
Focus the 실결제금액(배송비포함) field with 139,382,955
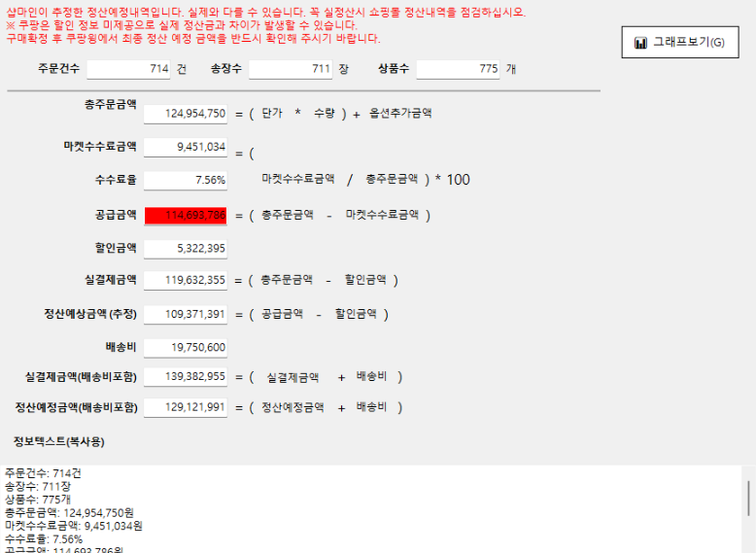coord(186,377)
